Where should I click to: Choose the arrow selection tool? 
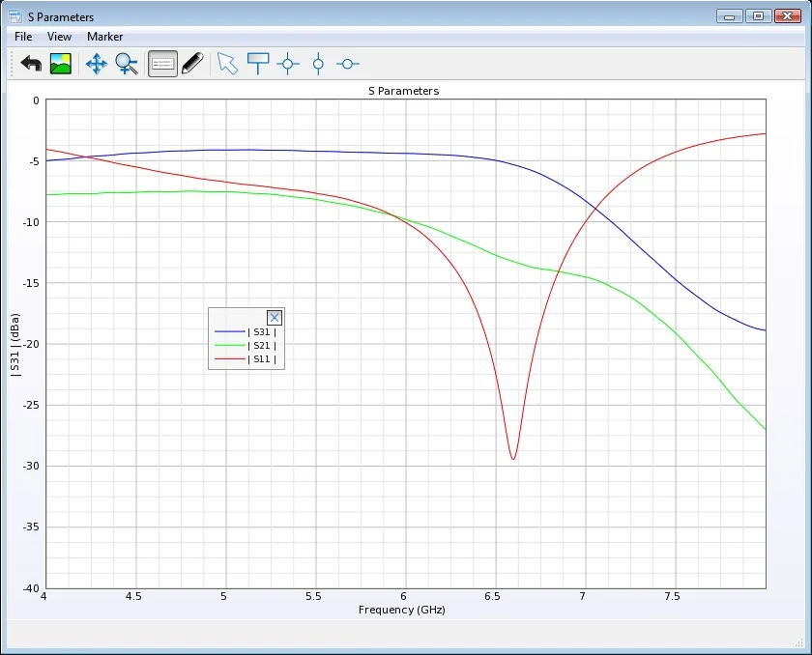pyautogui.click(x=227, y=63)
